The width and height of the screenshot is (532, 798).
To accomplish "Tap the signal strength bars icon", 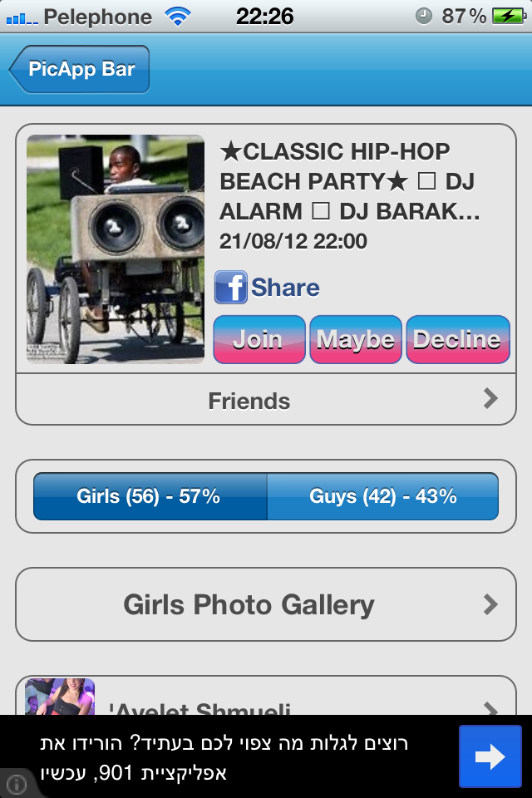I will [x=22, y=19].
